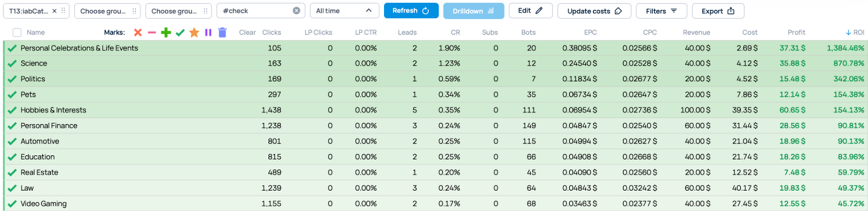868x211 pixels.
Task: Click green check mark on Law row
Action: point(12,188)
